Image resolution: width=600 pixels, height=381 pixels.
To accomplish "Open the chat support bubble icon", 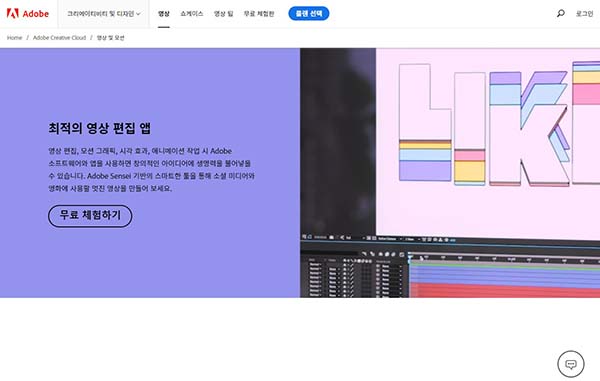I will pyautogui.click(x=571, y=364).
